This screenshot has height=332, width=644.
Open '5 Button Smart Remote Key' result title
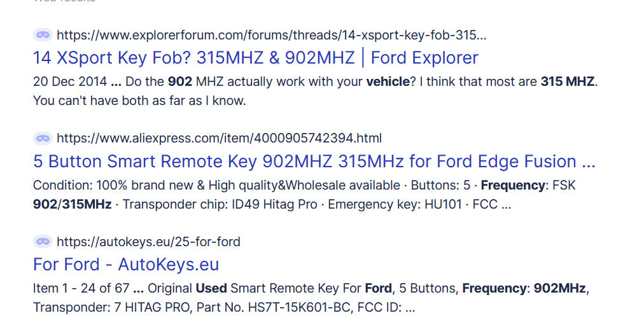click(314, 162)
